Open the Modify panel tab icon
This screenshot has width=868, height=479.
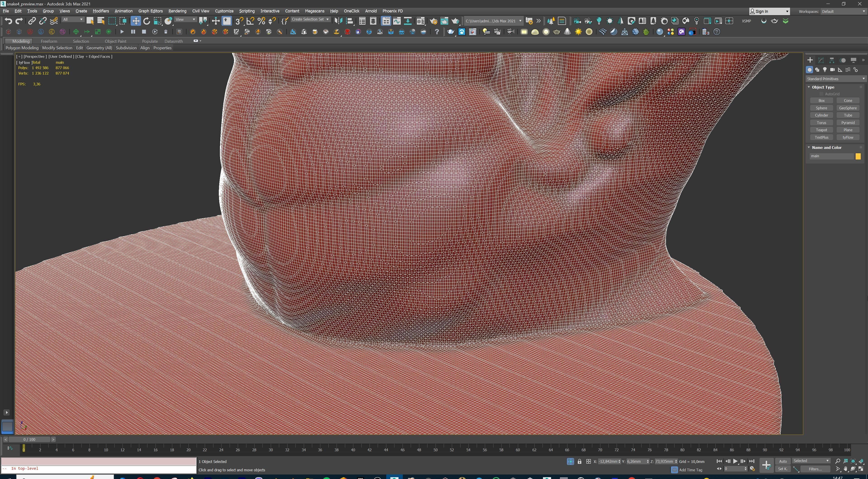click(821, 60)
